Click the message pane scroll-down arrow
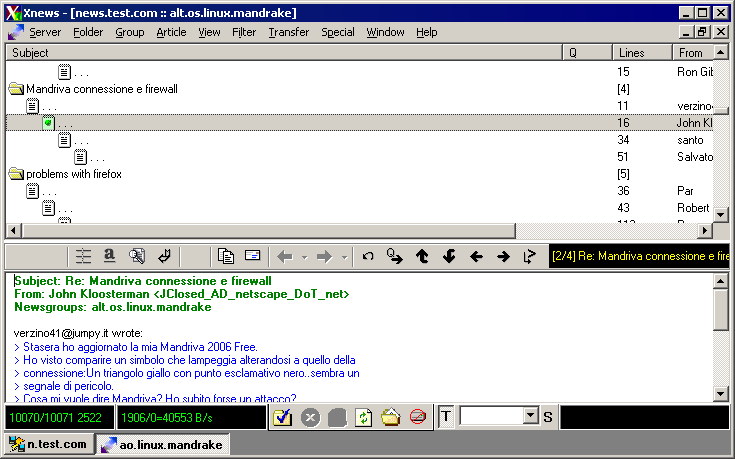735x459 pixels. pyautogui.click(x=720, y=393)
